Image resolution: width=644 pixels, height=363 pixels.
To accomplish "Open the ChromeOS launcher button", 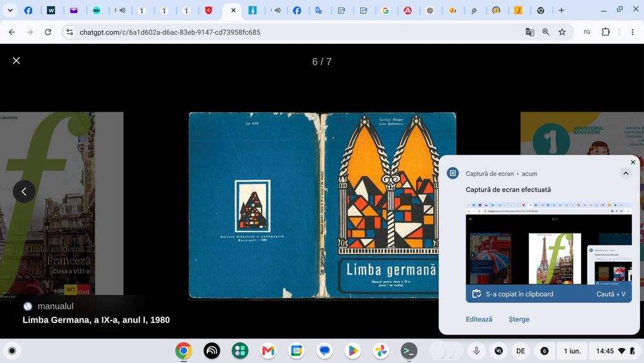I will (x=12, y=351).
